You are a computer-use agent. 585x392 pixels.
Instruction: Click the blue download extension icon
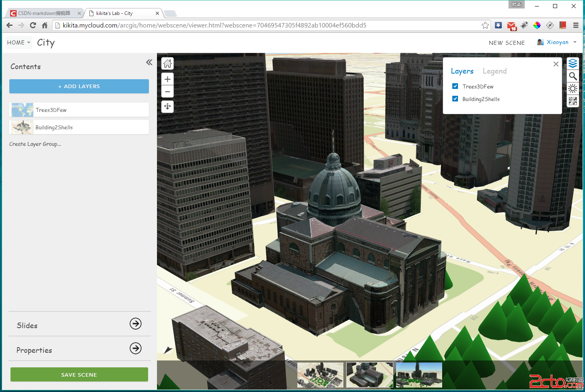pyautogui.click(x=498, y=25)
